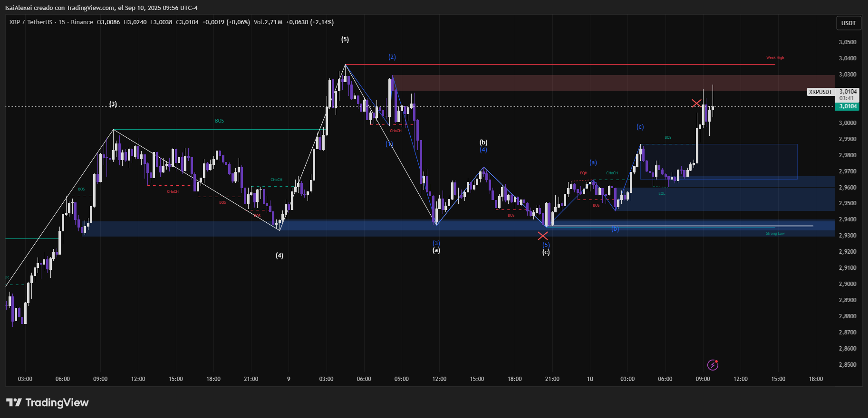
Task: Select the white (5) wave label at top
Action: click(345, 39)
